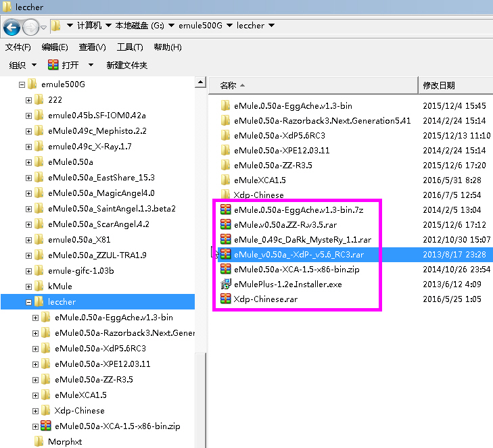
Task: Open dropdown arrow after emule500G in address bar
Action: click(x=230, y=25)
